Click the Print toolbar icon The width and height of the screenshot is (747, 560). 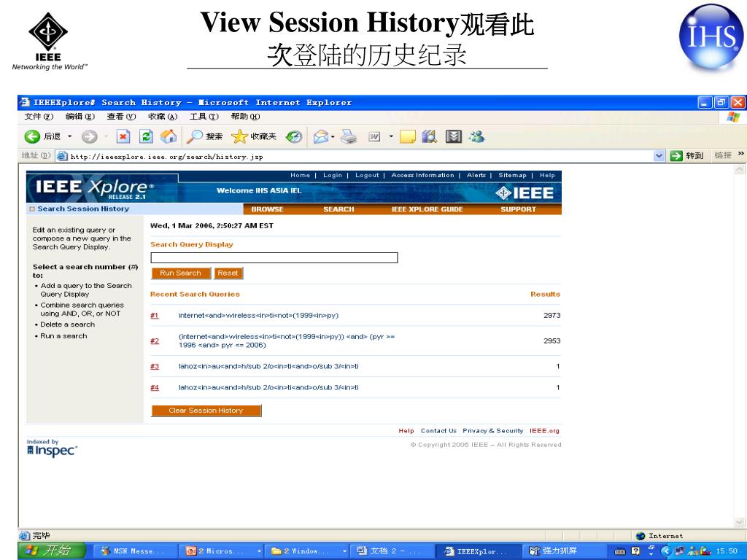click(349, 137)
